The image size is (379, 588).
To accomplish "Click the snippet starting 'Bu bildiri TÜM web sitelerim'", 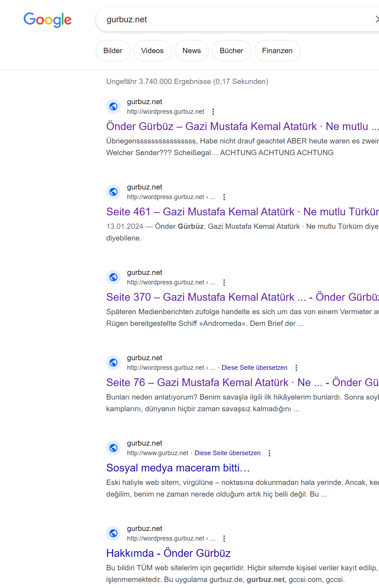I will (242, 573).
